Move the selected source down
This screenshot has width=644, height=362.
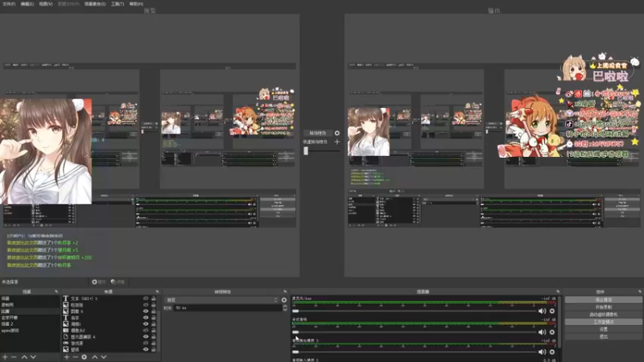pos(104,357)
